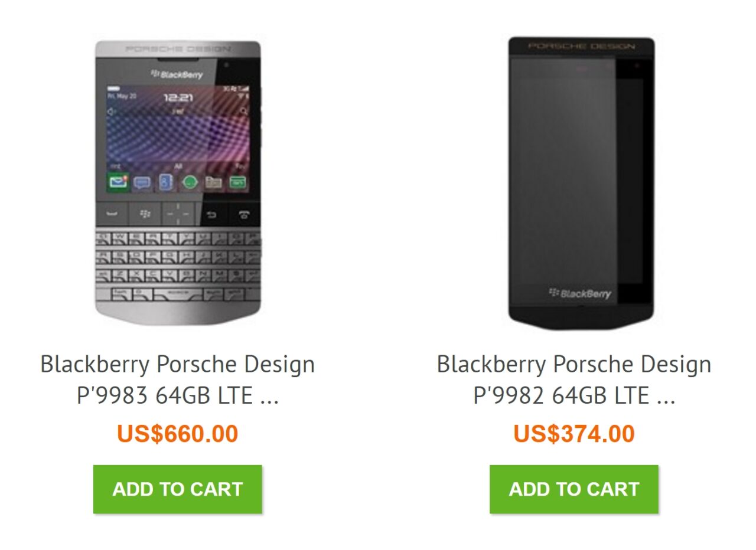Image resolution: width=756 pixels, height=550 pixels.
Task: Click the 12:21 clock on P'9983 screen
Action: click(178, 97)
